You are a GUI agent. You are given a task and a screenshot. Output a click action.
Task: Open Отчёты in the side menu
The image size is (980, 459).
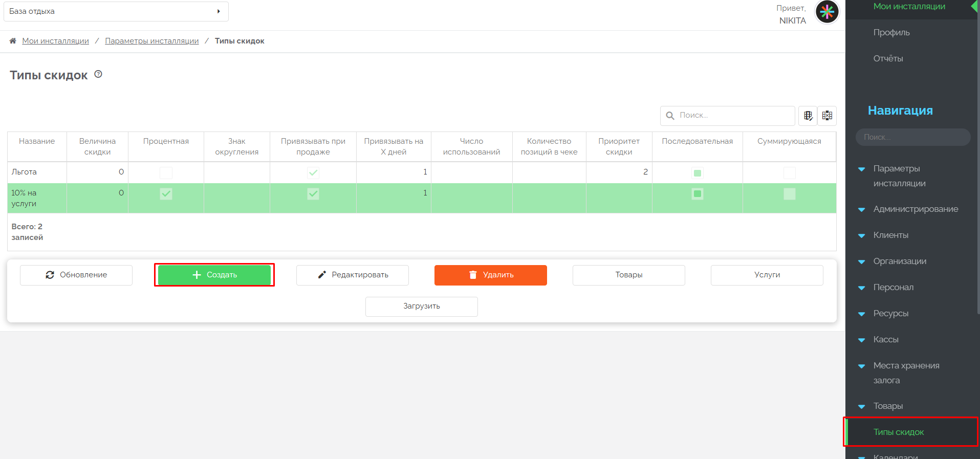pos(888,58)
